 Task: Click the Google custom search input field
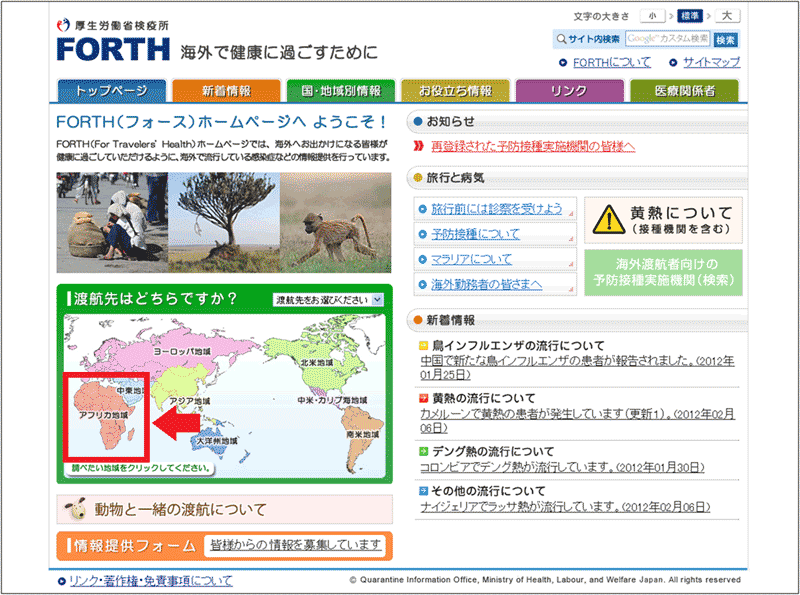667,39
